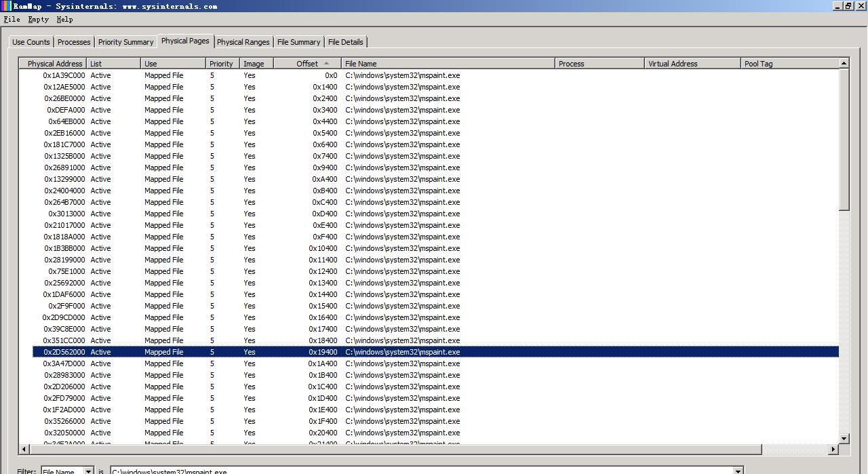
Task: Switch to the Priority Summary tab
Action: point(125,42)
